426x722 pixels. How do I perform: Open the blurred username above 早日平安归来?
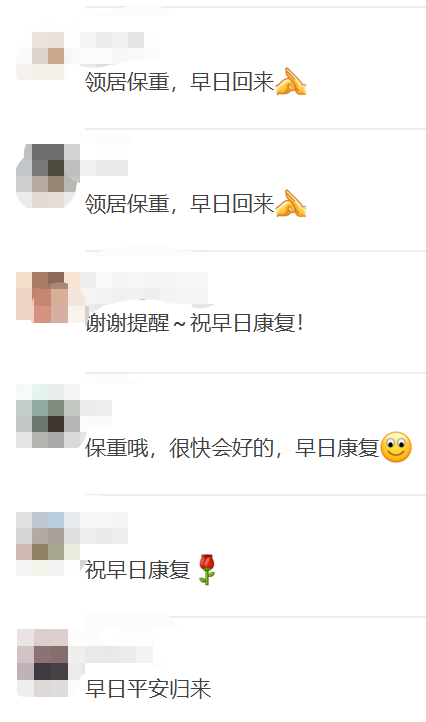tap(117, 654)
